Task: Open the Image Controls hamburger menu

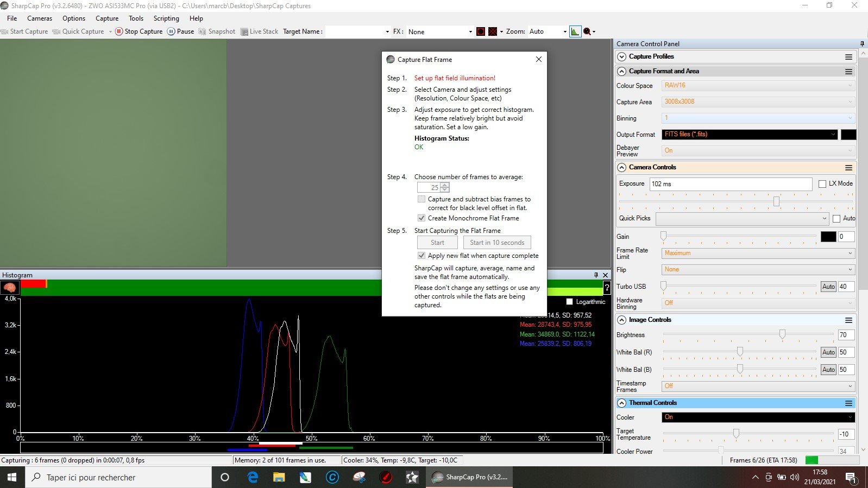Action: pos(848,320)
